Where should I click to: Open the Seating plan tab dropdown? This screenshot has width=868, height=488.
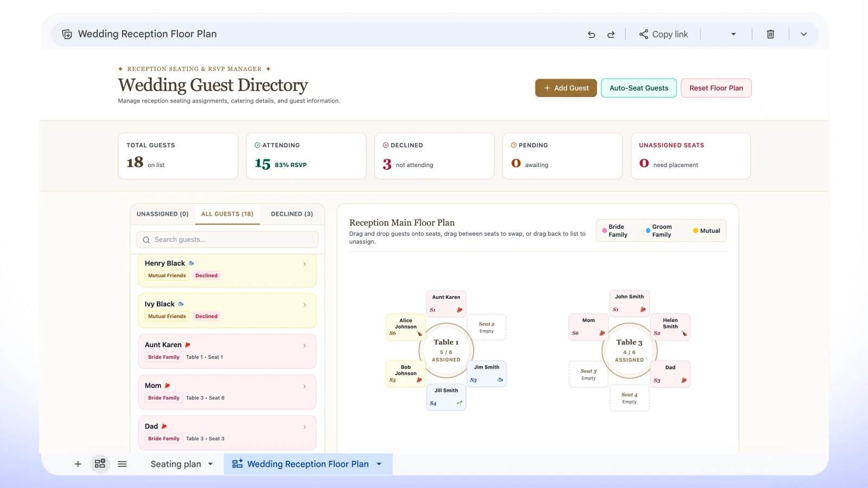tap(210, 464)
